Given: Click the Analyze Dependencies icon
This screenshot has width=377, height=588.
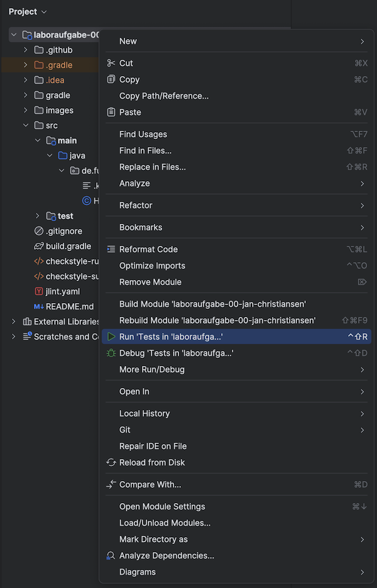Looking at the screenshot, I should [x=111, y=556].
